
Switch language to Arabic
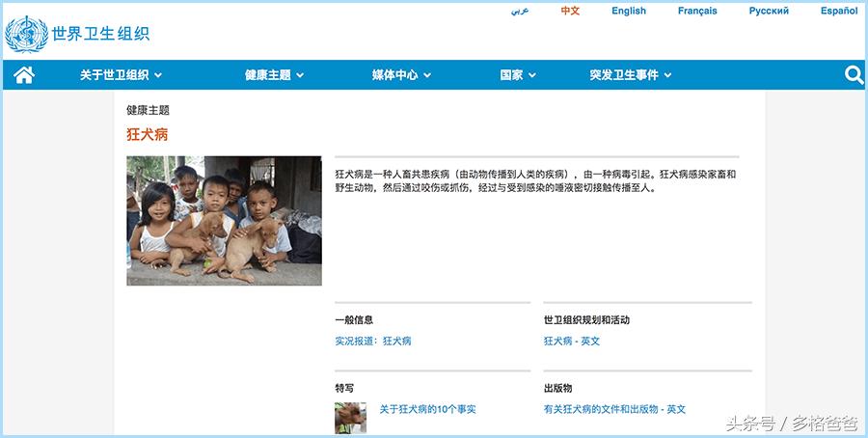520,11
